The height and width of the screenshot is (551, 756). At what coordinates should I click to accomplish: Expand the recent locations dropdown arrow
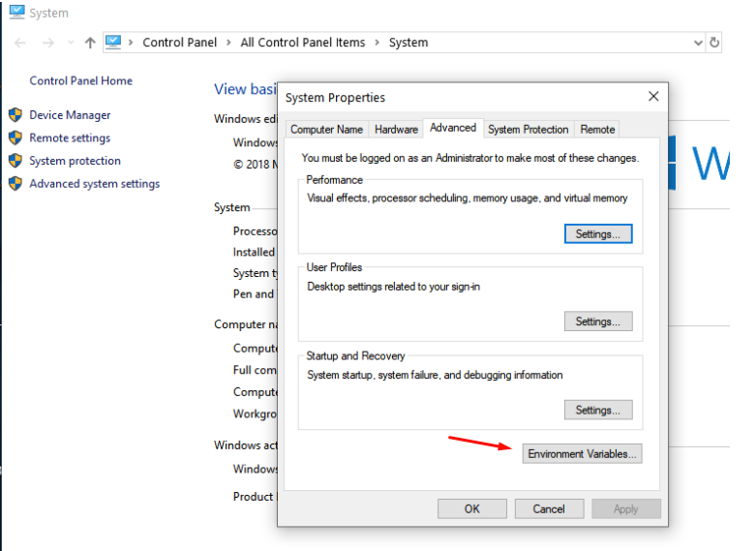71,43
